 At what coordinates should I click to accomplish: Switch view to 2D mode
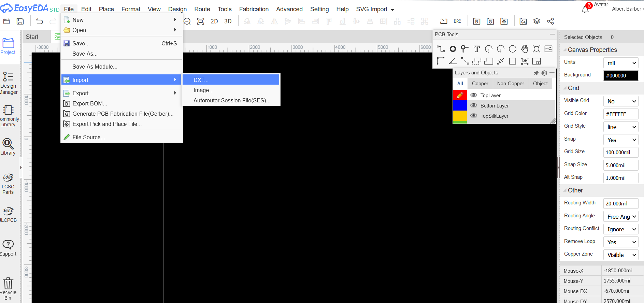point(214,21)
